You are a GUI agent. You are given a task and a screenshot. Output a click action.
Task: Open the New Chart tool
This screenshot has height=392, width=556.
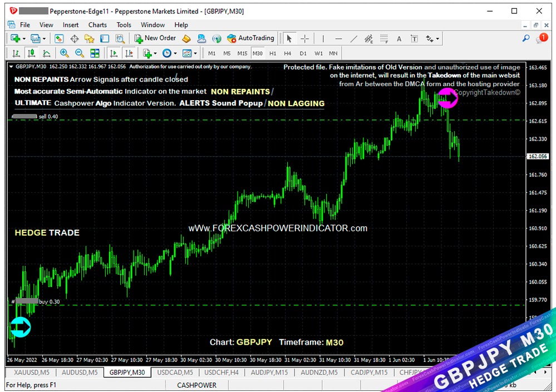click(x=15, y=38)
